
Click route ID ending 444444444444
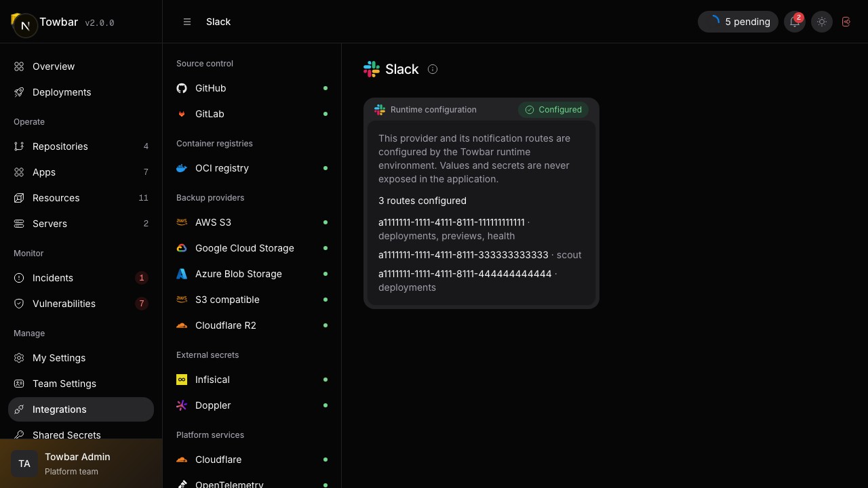465,274
